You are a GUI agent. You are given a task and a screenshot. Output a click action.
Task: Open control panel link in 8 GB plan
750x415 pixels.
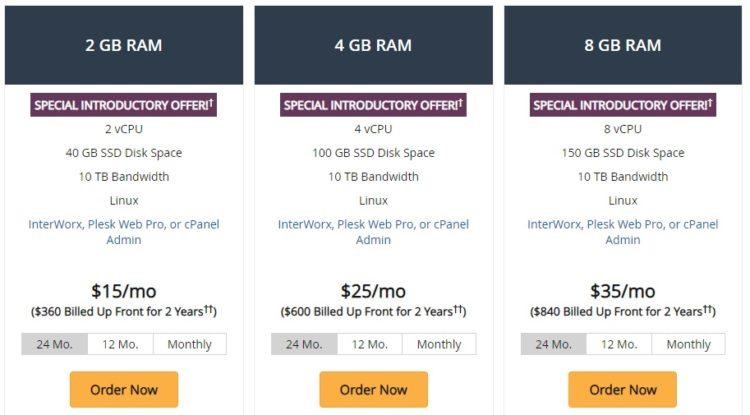(623, 232)
